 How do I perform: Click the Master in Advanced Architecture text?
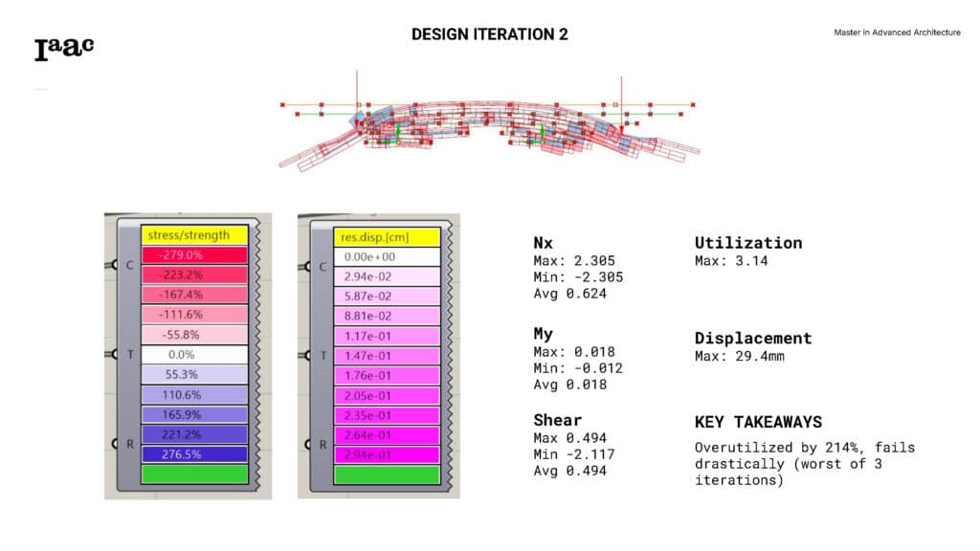(x=897, y=33)
